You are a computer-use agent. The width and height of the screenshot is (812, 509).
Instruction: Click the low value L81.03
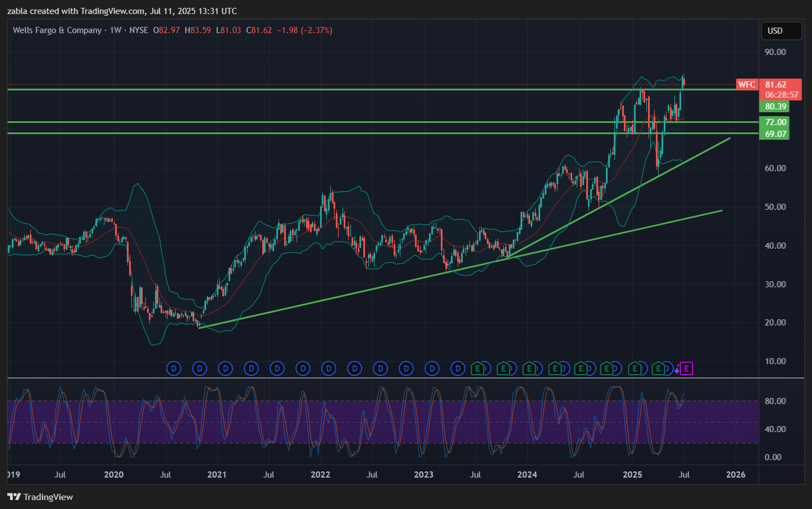pyautogui.click(x=229, y=30)
